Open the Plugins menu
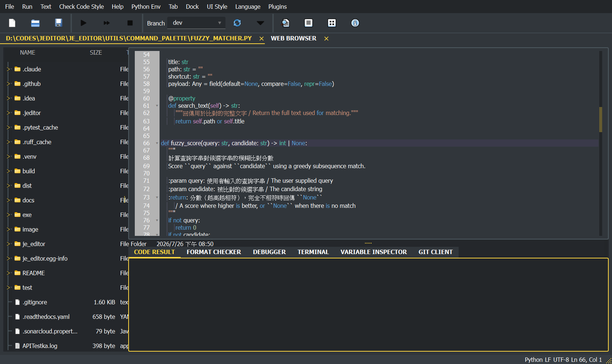This screenshot has width=612, height=364. click(278, 7)
